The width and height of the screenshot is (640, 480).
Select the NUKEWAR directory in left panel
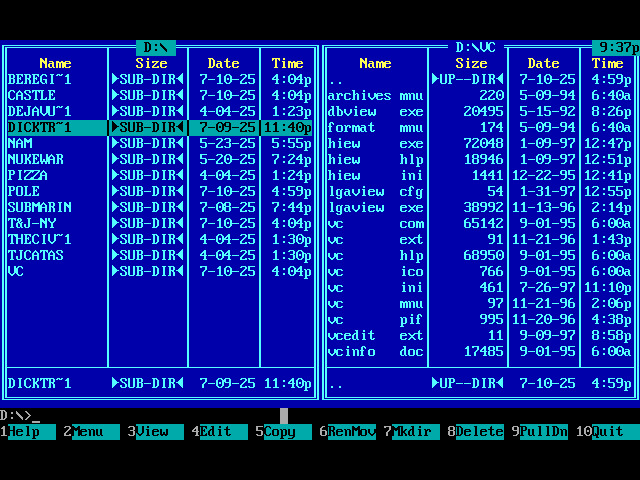click(36, 159)
